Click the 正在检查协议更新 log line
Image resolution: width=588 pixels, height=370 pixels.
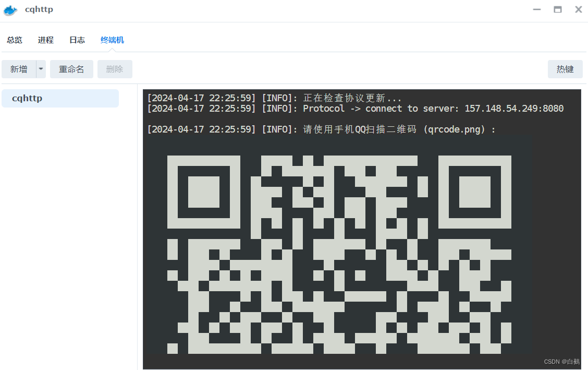[x=275, y=98]
